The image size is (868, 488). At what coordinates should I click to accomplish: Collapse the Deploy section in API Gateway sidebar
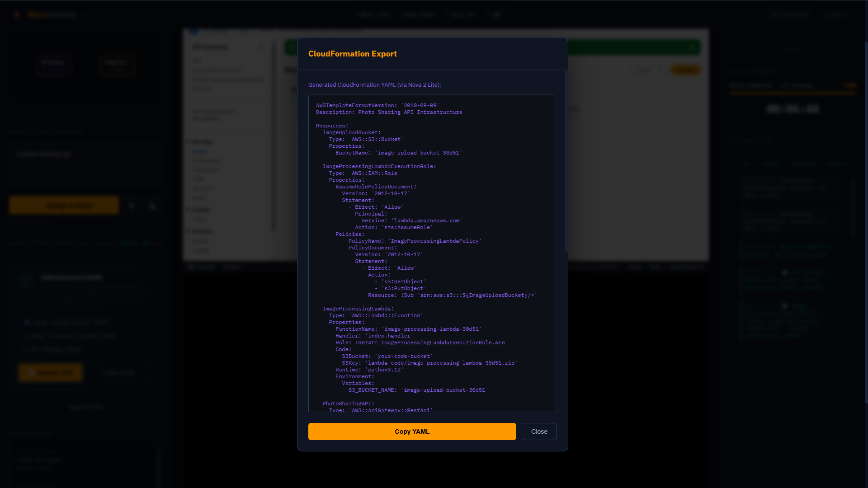189,210
